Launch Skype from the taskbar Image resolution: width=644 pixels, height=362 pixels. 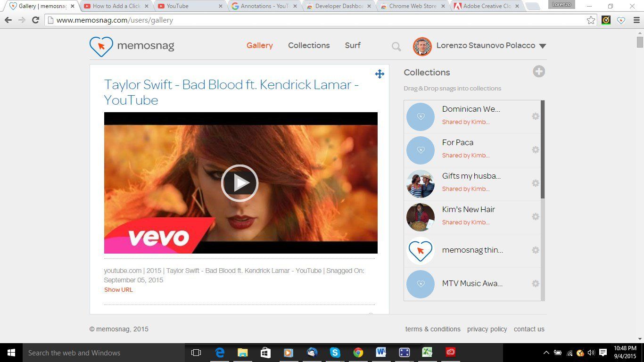[335, 353]
